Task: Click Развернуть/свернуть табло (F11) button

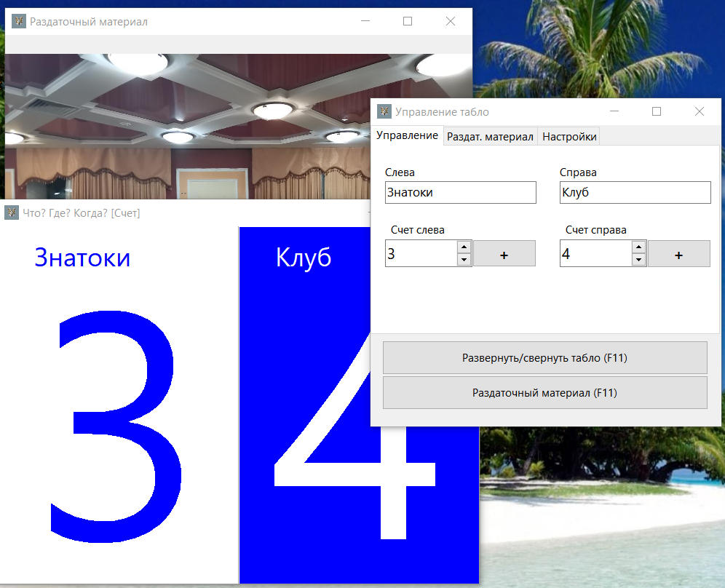Action: pyautogui.click(x=544, y=358)
